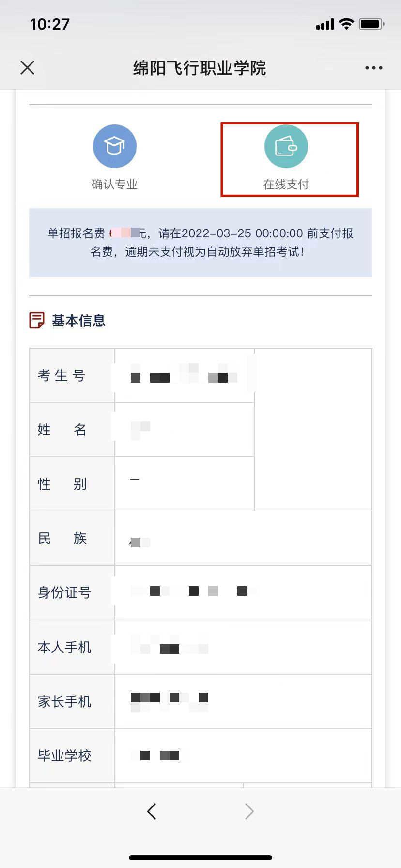
Task: Tap the 基本信息 document icon
Action: click(x=37, y=320)
